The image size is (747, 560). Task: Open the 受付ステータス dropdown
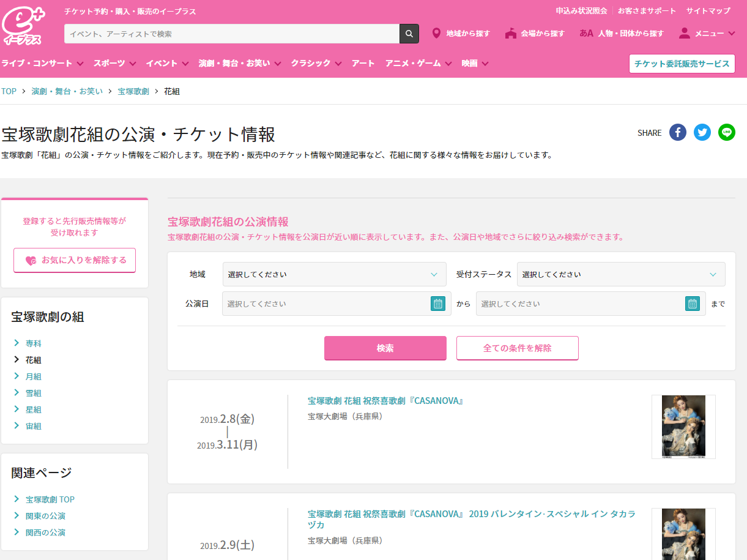point(621,274)
